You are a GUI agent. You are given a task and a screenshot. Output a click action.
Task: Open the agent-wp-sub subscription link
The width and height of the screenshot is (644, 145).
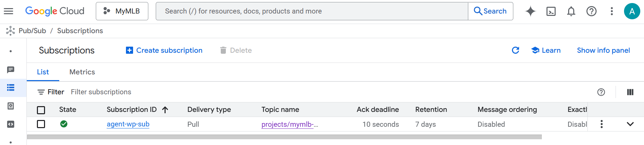(x=128, y=124)
